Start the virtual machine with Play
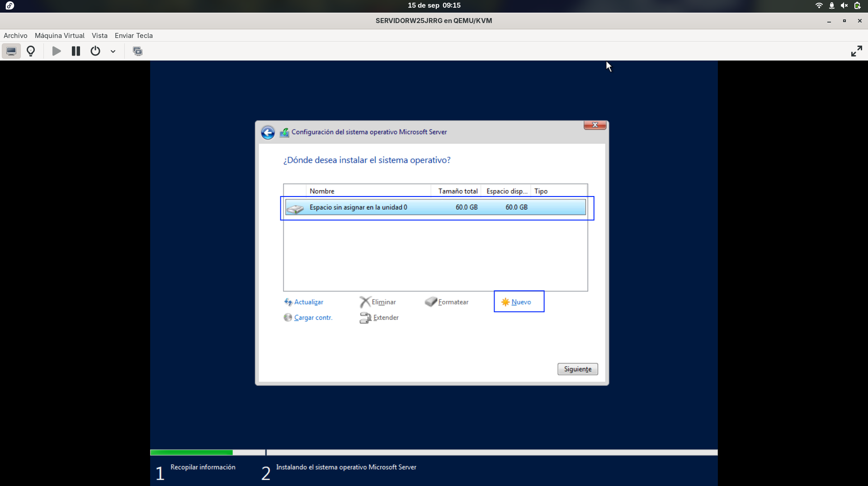This screenshot has width=868, height=486. [x=57, y=51]
